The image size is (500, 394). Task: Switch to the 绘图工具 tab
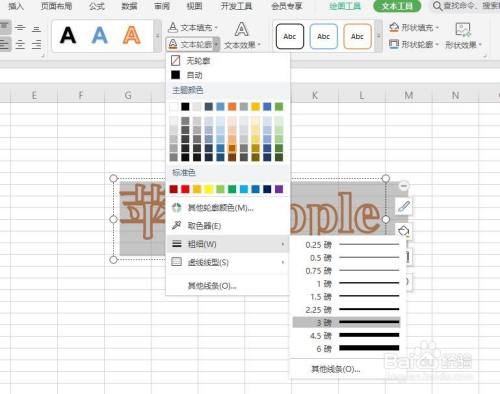[x=345, y=6]
